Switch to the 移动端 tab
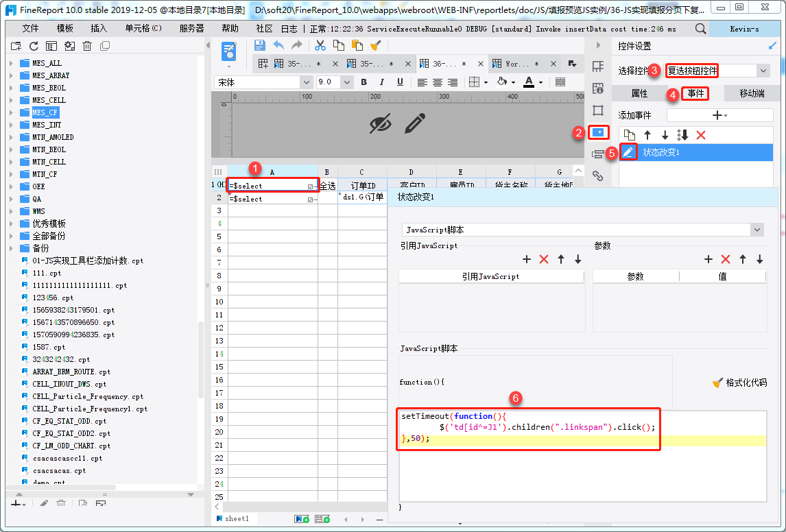This screenshot has width=786, height=532. coord(752,93)
